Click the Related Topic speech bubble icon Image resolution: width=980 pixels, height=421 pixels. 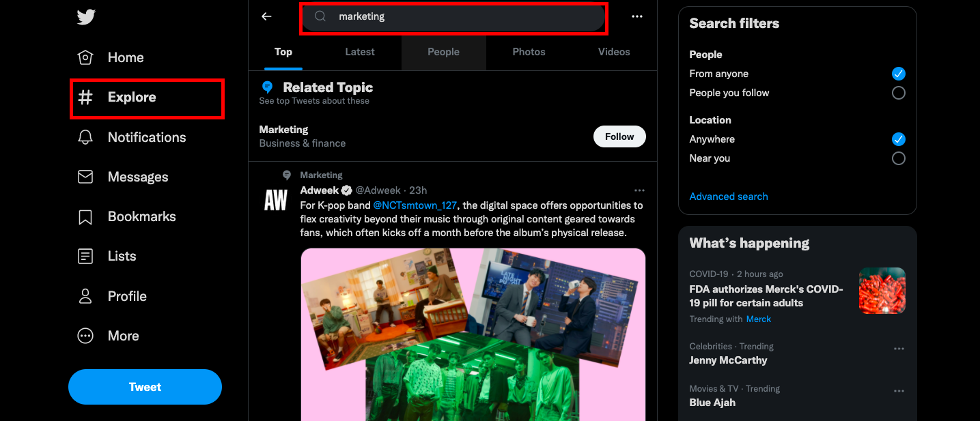point(268,87)
